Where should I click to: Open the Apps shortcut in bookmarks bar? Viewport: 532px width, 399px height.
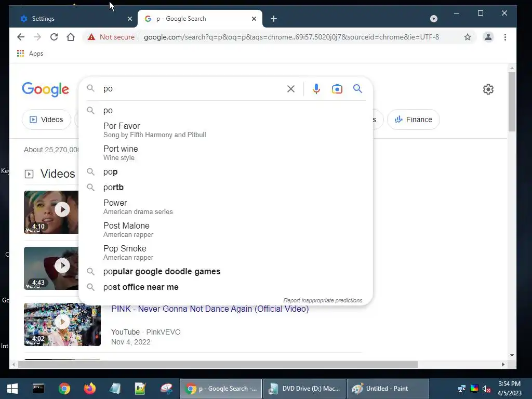(30, 54)
